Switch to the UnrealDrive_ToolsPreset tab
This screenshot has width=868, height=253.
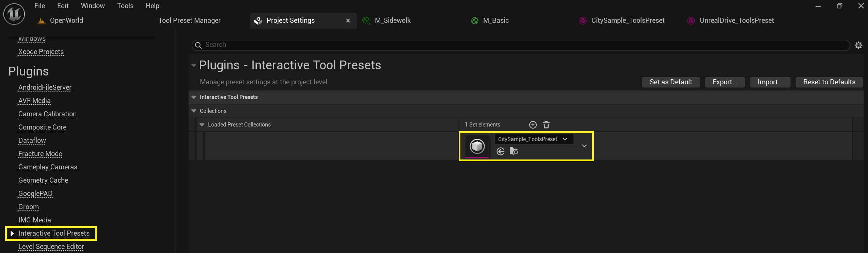(x=736, y=21)
